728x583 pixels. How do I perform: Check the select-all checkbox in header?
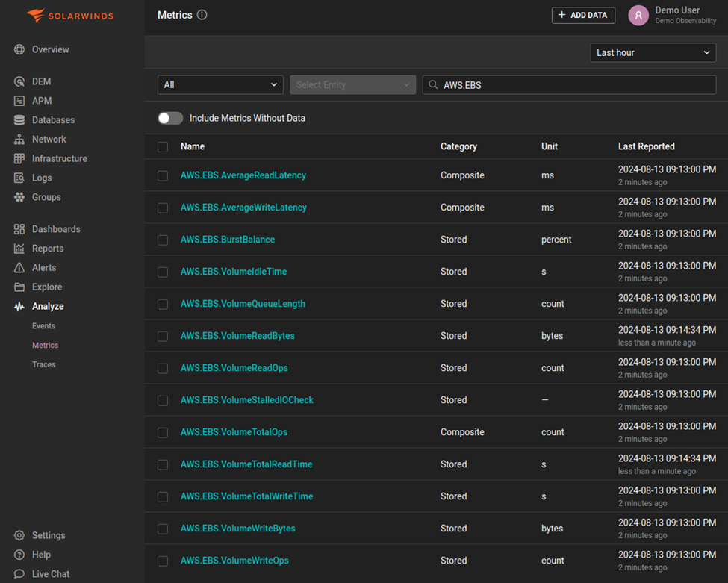point(163,147)
